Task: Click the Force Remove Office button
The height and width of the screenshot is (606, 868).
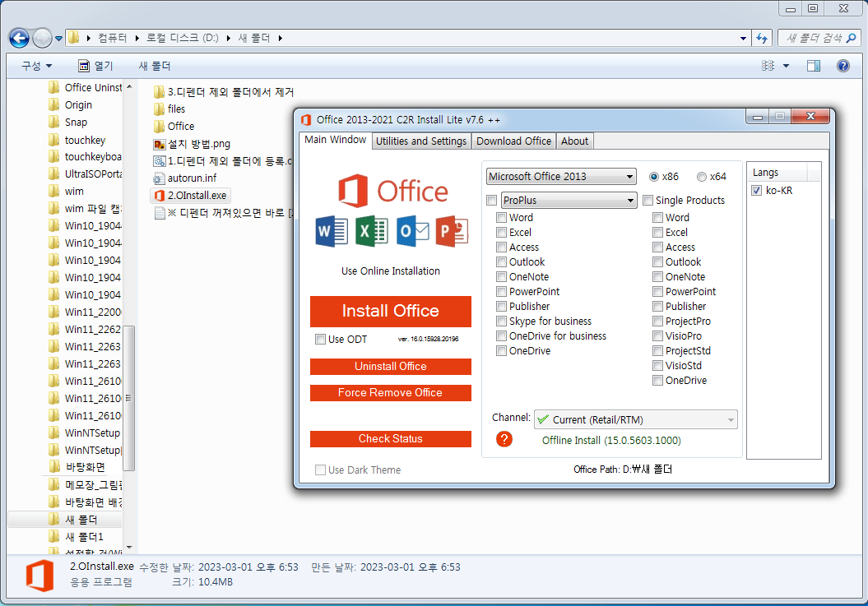Action: coord(390,393)
